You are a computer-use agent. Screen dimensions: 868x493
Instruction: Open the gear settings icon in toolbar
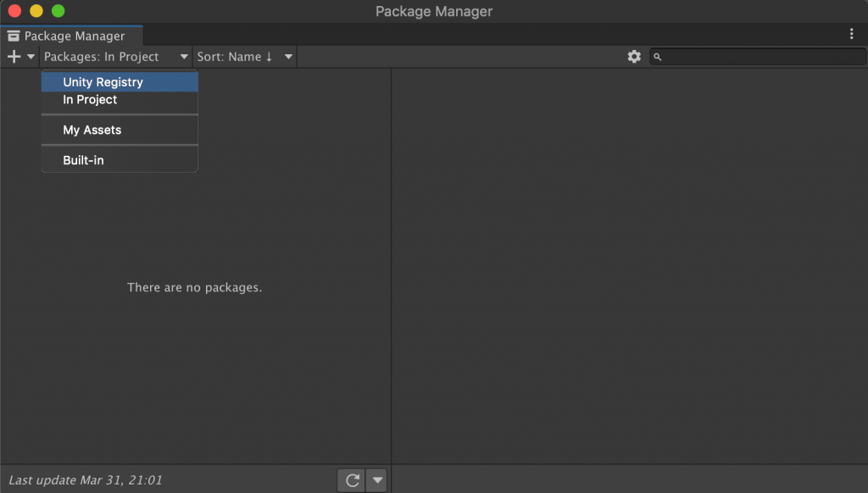click(x=634, y=57)
